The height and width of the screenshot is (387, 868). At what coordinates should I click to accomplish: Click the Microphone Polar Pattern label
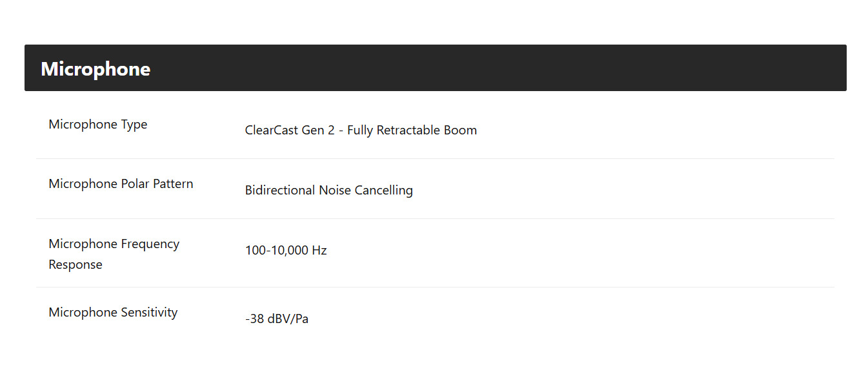point(121,184)
